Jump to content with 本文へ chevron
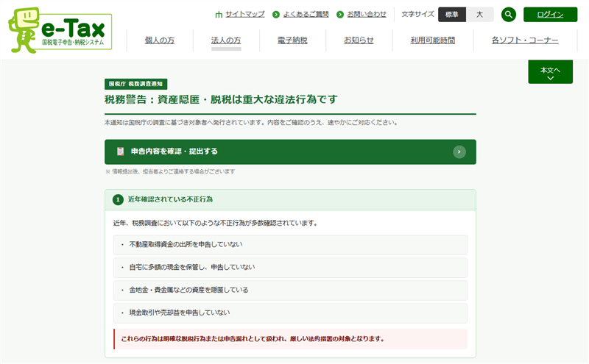This screenshot has height=364, width=589. 550,72
